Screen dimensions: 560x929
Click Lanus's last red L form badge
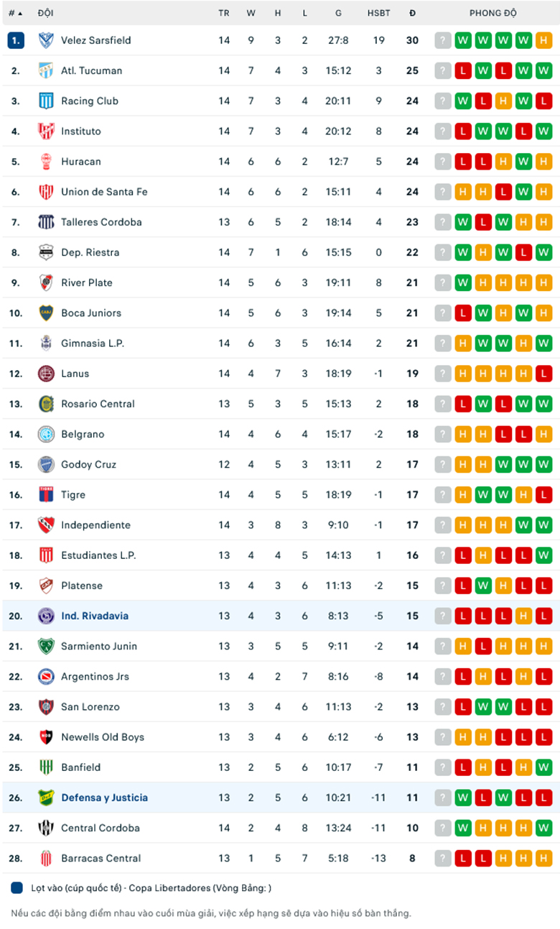543,374
